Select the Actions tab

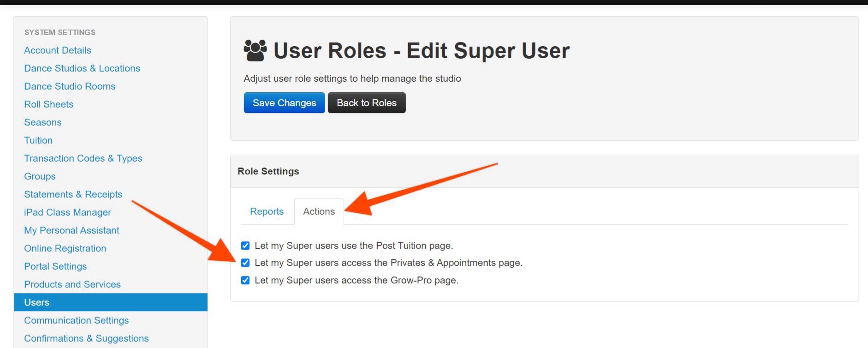click(319, 211)
